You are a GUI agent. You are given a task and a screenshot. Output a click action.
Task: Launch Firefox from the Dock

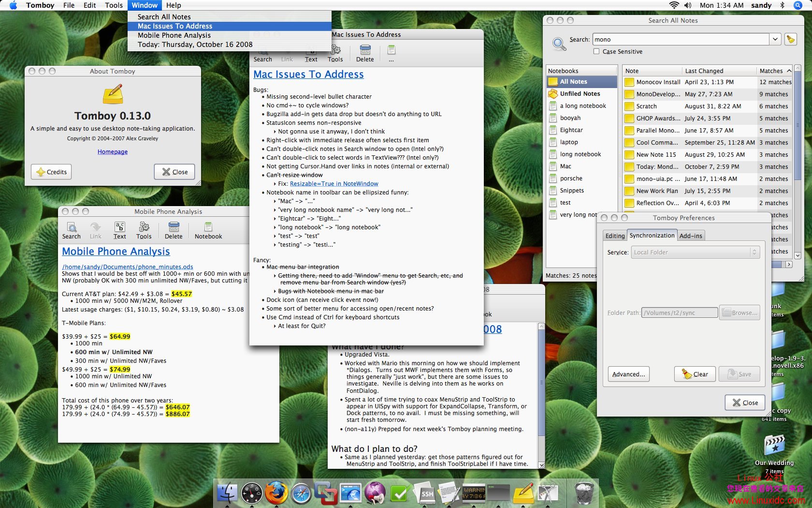[x=276, y=493]
